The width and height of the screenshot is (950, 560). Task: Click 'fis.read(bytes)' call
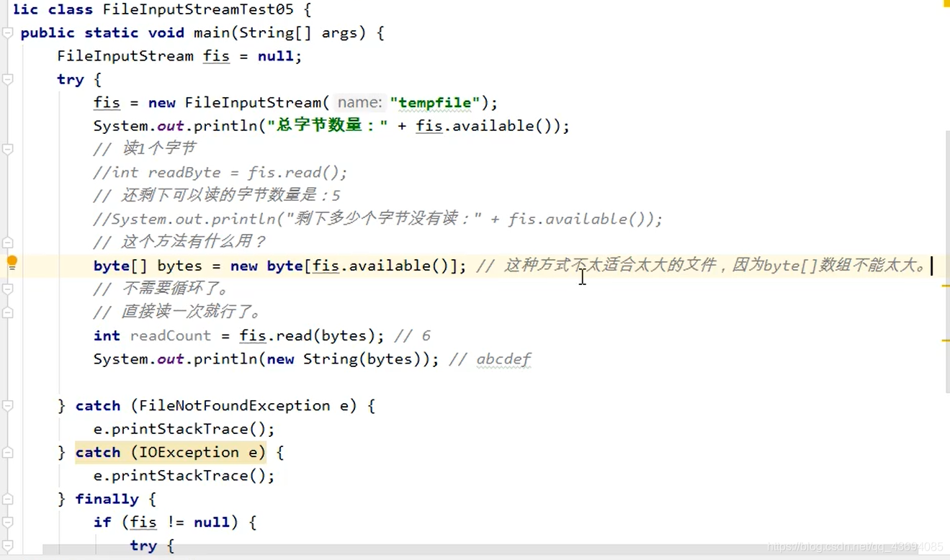pyautogui.click(x=308, y=335)
